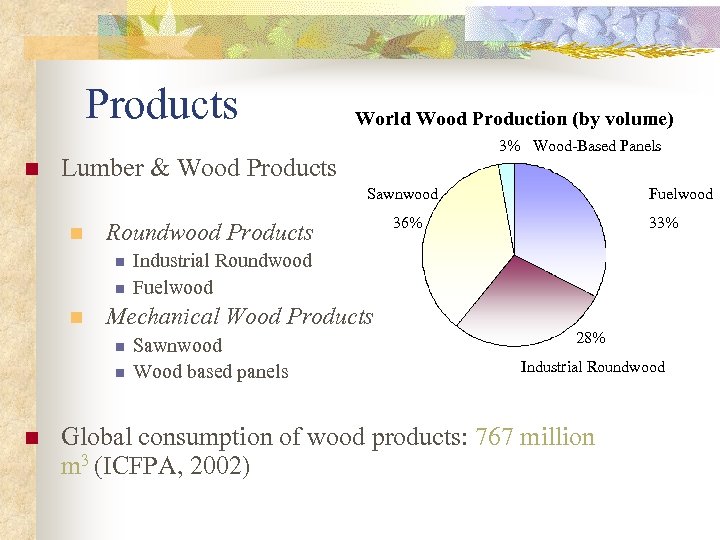This screenshot has width=720, height=540.
Task: Click the '(ICFPA, 2002)' citation
Action: (172, 466)
